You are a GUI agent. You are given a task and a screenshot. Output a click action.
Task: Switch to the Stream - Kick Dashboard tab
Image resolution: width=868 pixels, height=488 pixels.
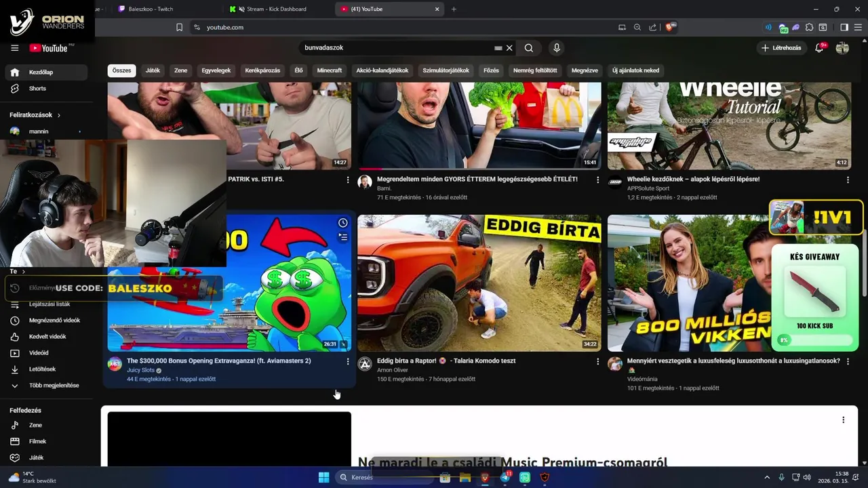pos(277,9)
